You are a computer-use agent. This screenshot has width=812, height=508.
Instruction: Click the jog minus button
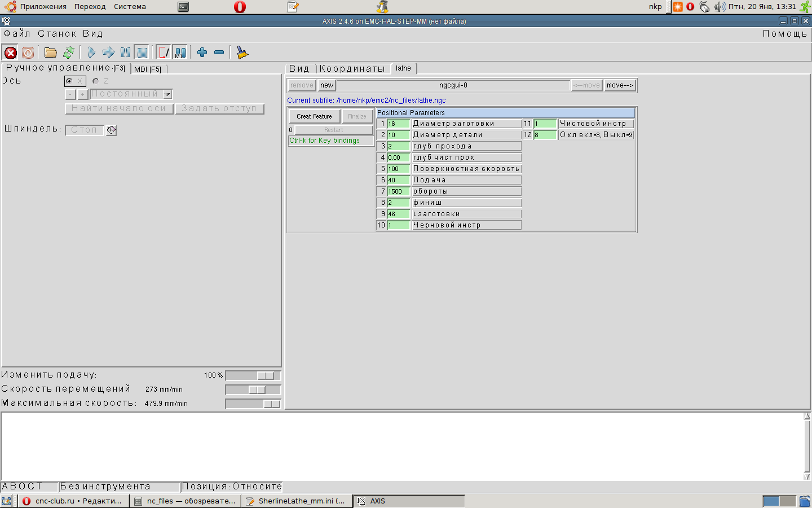(x=70, y=94)
